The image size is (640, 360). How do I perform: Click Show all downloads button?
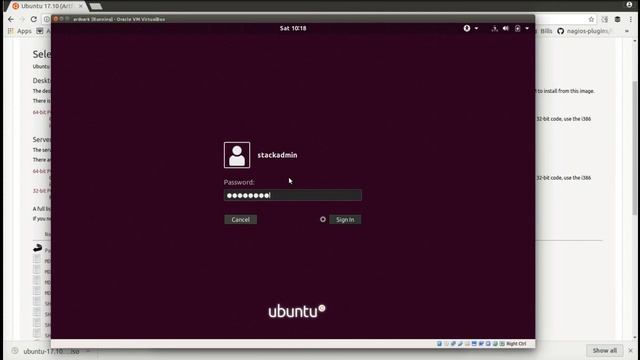[x=604, y=351]
